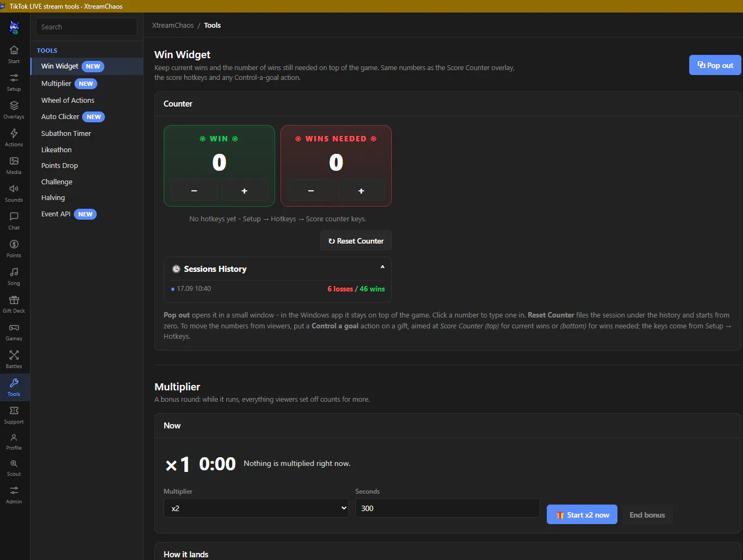
Task: Open the Start section in sidebar
Action: point(14,54)
